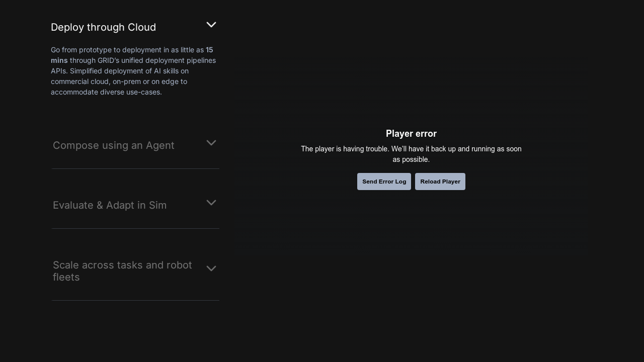Click the chevron next to Compose using an Agent
This screenshot has height=362, width=644.
[x=211, y=143]
